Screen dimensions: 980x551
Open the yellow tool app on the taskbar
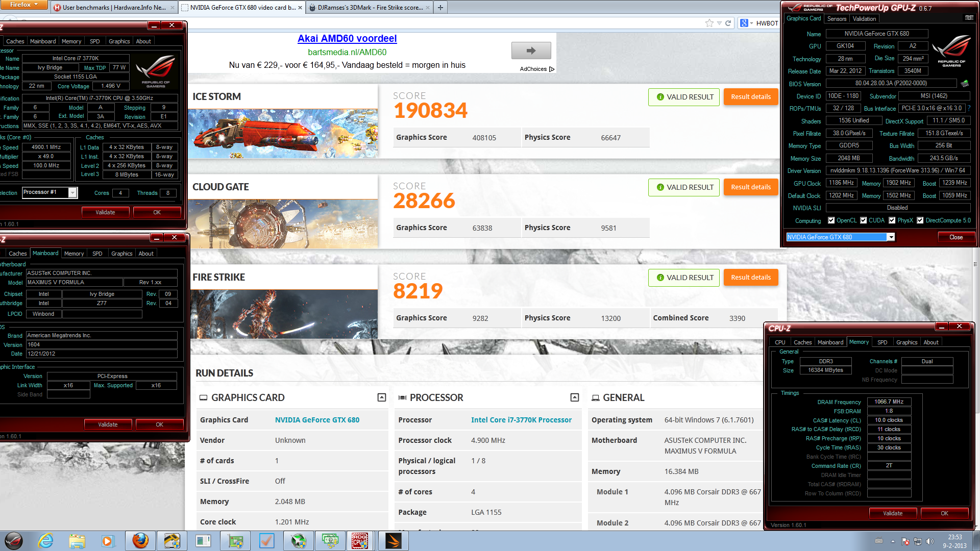coord(171,541)
